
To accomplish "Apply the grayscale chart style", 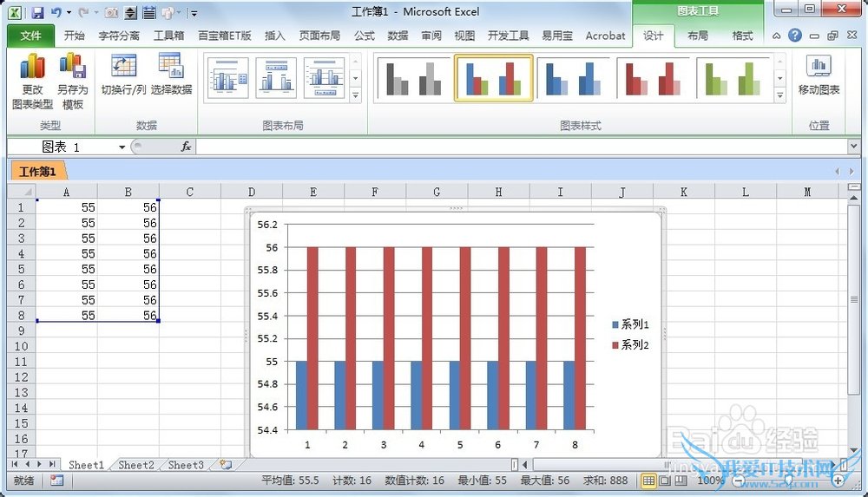I will 413,79.
